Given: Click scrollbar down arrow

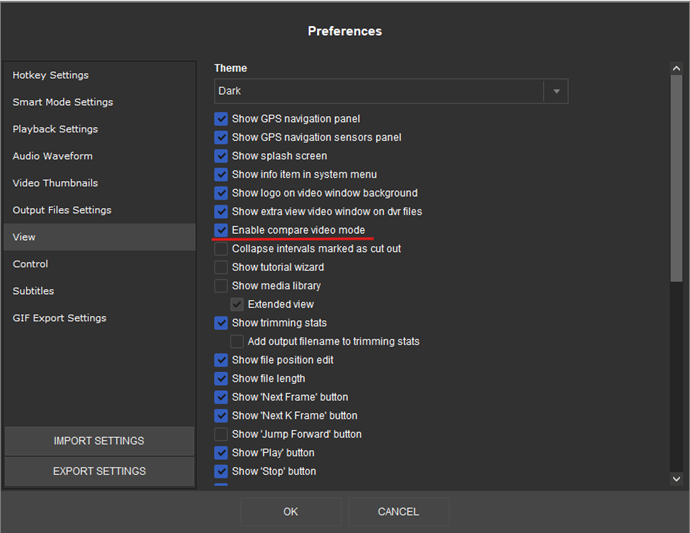Looking at the screenshot, I should click(676, 479).
